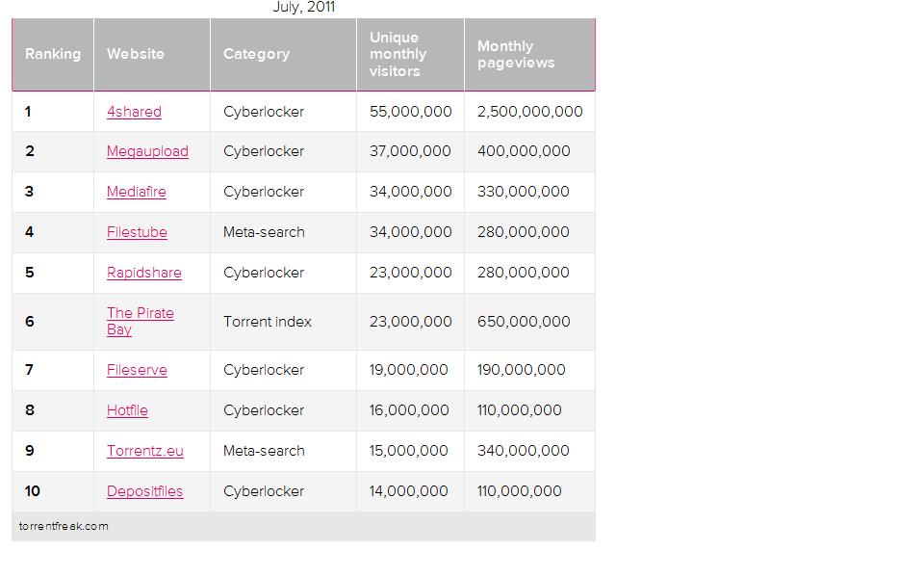924x578 pixels.
Task: Select 4shared's 2,500,000,000 pageviews cell
Action: 529,112
